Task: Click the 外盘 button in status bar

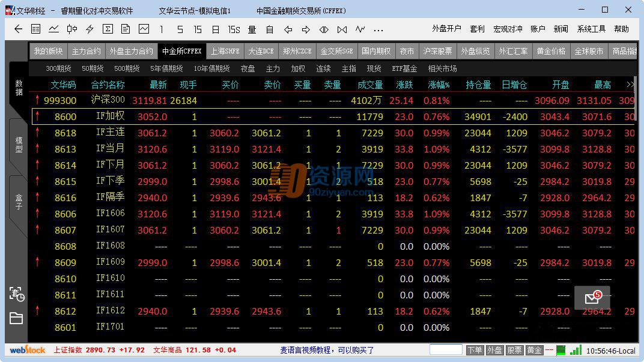Action: click(494, 350)
